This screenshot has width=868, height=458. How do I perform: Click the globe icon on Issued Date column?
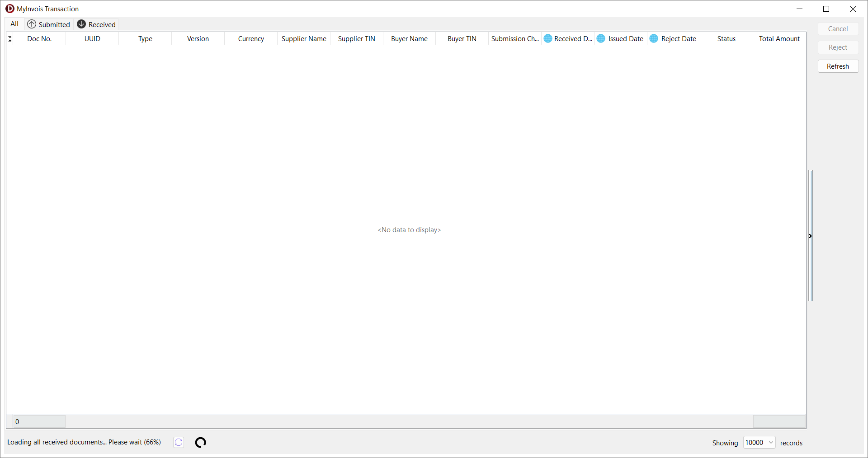[601, 39]
